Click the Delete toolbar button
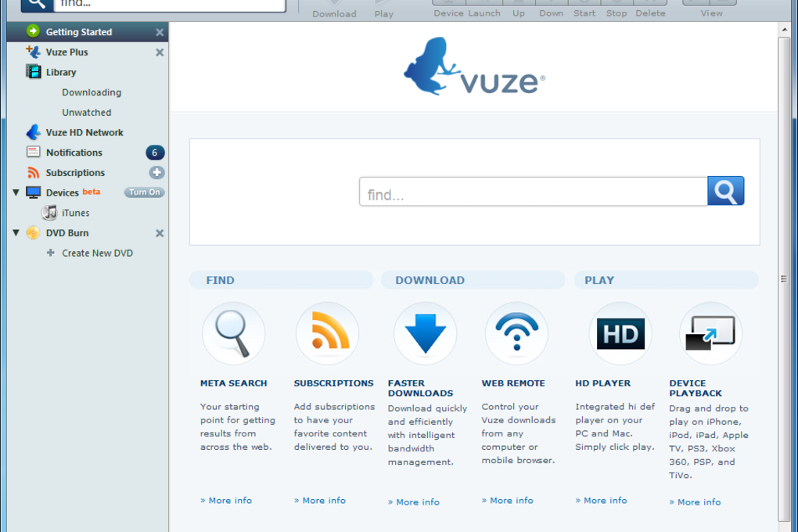Image resolution: width=798 pixels, height=532 pixels. pos(650,9)
